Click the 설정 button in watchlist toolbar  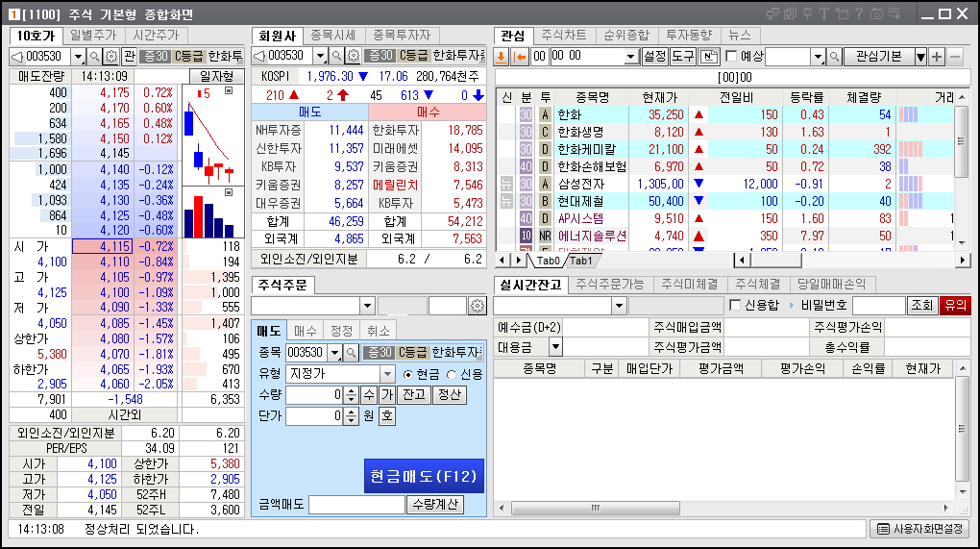coord(655,57)
